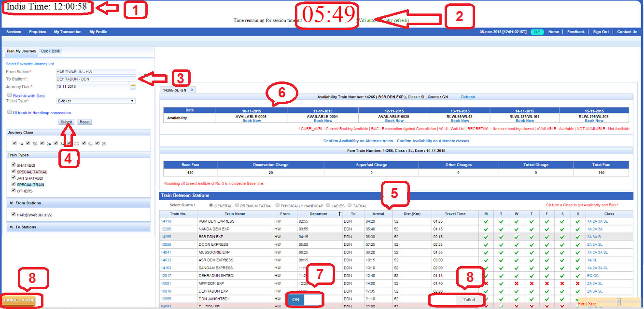The image size is (644, 309).
Task: Open the My Transaction menu
Action: [68, 32]
